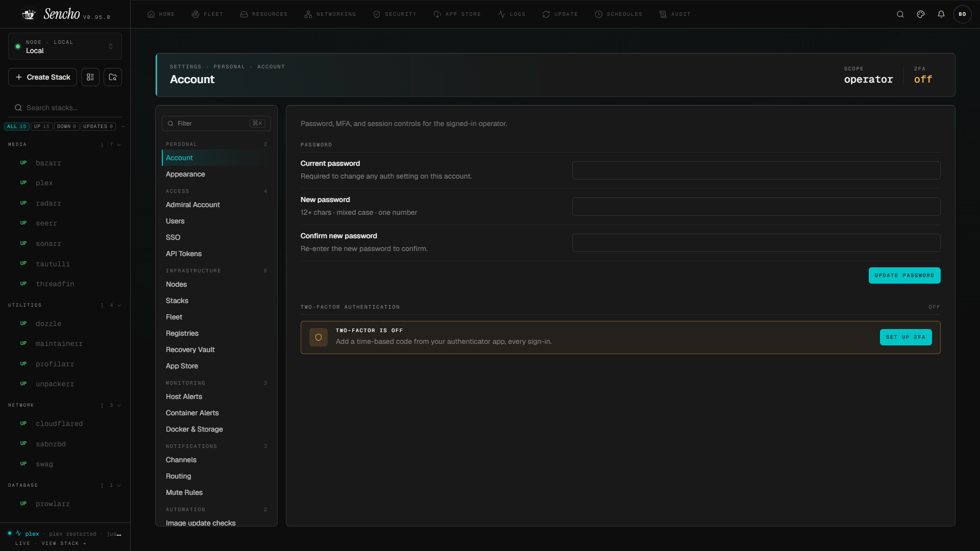The width and height of the screenshot is (980, 551).
Task: Filter stacks by UPDATES 0
Action: pos(98,127)
